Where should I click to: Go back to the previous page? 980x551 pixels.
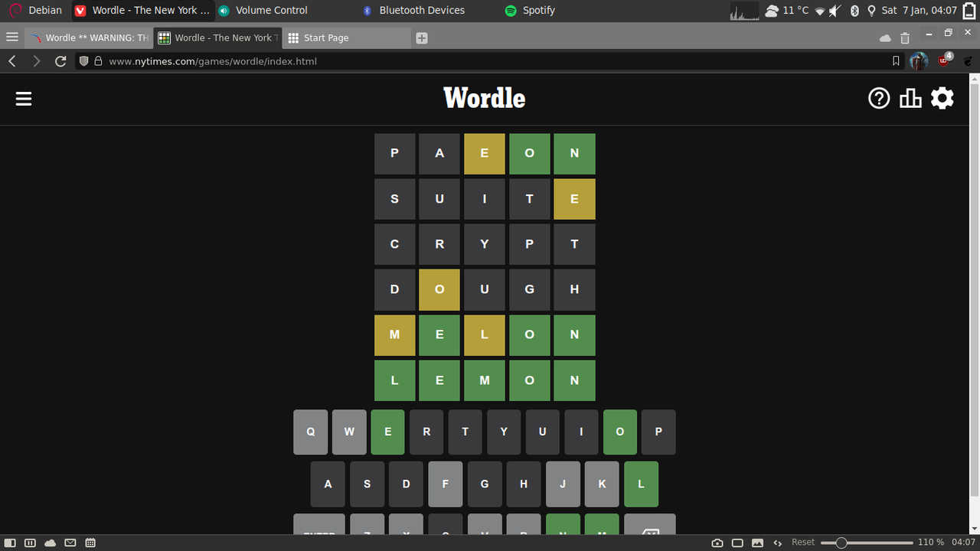coord(12,61)
